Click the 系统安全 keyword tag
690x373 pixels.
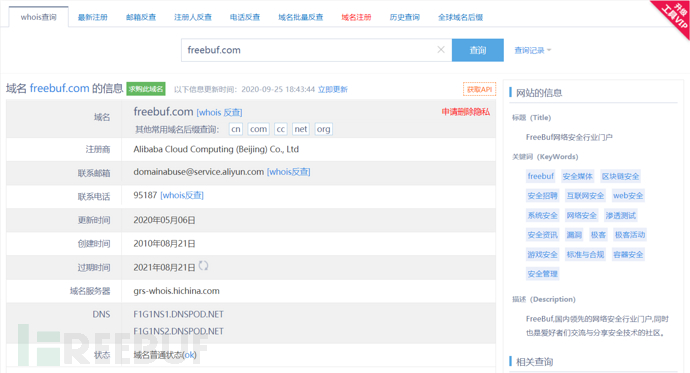pos(542,216)
